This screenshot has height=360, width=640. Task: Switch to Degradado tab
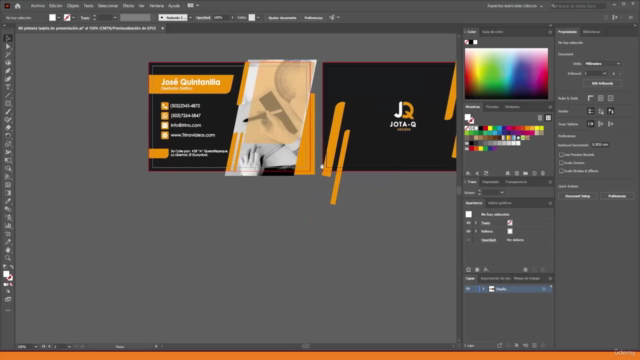[x=491, y=182]
